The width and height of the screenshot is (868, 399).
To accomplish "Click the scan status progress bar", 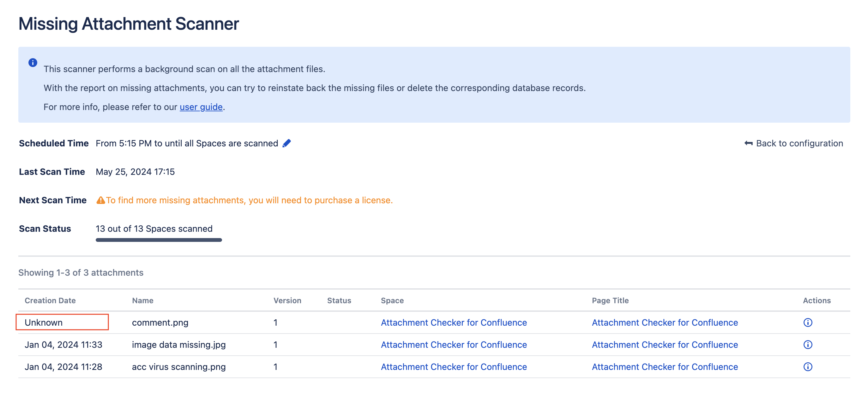I will [158, 240].
